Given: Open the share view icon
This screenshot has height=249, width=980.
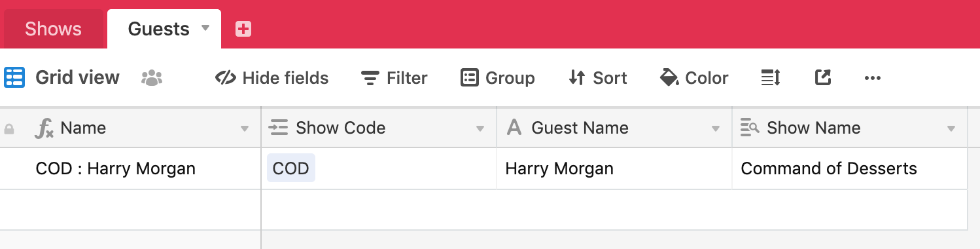Looking at the screenshot, I should tap(822, 78).
